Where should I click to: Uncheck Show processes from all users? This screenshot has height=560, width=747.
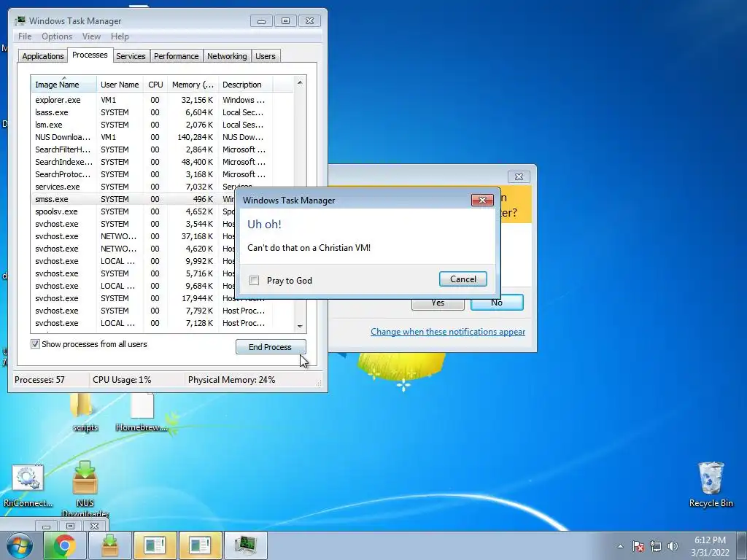click(35, 344)
